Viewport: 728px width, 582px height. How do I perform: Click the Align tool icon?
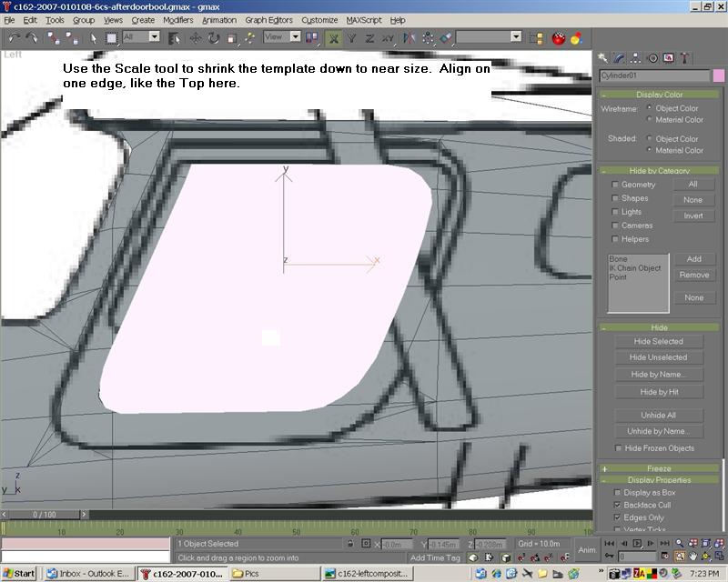coord(446,38)
